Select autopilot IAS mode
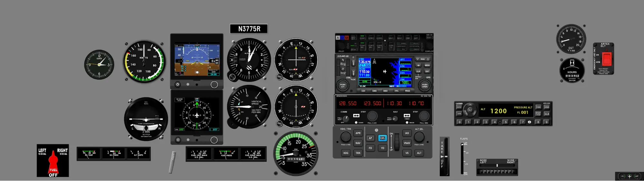Image resolution: width=644 pixels, height=181 pixels. (x=407, y=133)
